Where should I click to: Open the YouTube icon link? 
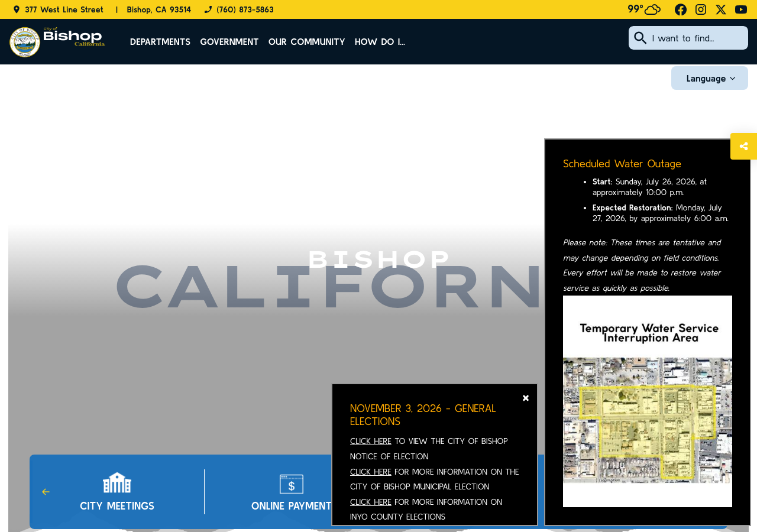(741, 9)
